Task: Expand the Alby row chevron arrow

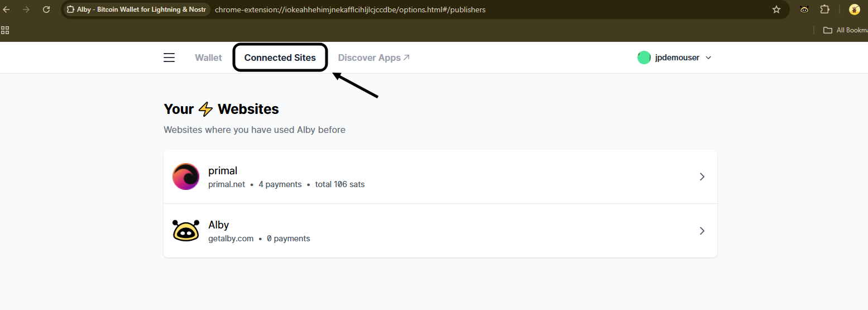Action: point(702,231)
